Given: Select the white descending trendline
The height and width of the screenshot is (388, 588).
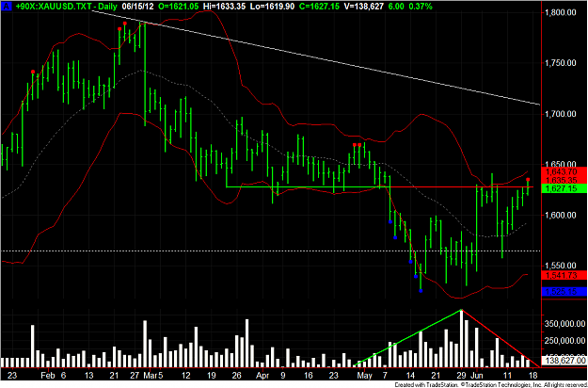Looking at the screenshot, I should click(x=316, y=56).
